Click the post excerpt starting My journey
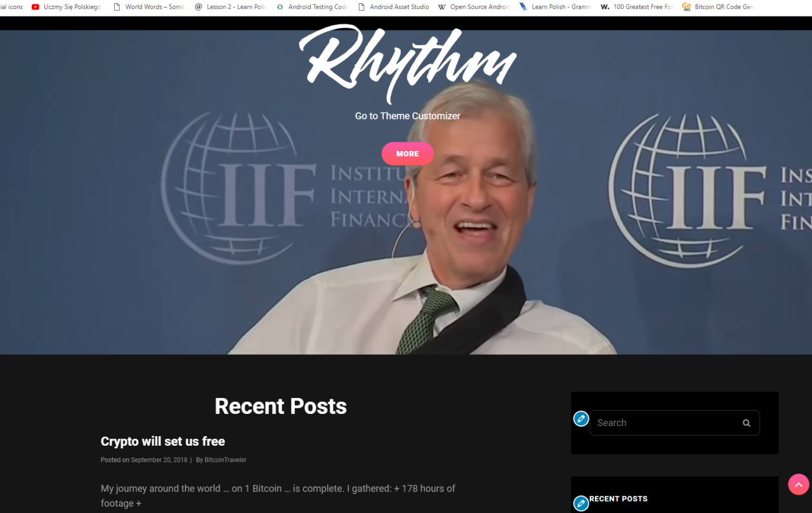Viewport: 812px width, 513px height. [278, 496]
